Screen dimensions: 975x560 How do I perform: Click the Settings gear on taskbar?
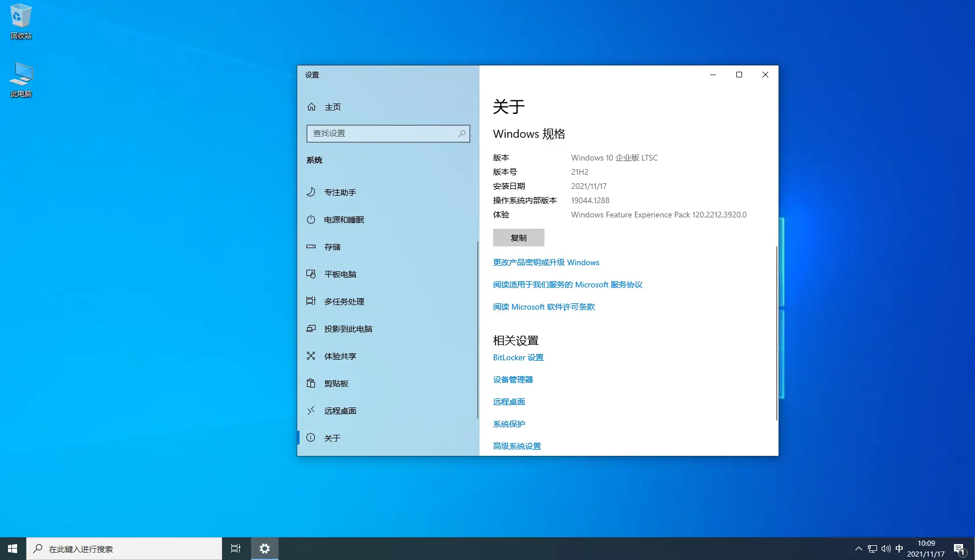click(x=264, y=549)
